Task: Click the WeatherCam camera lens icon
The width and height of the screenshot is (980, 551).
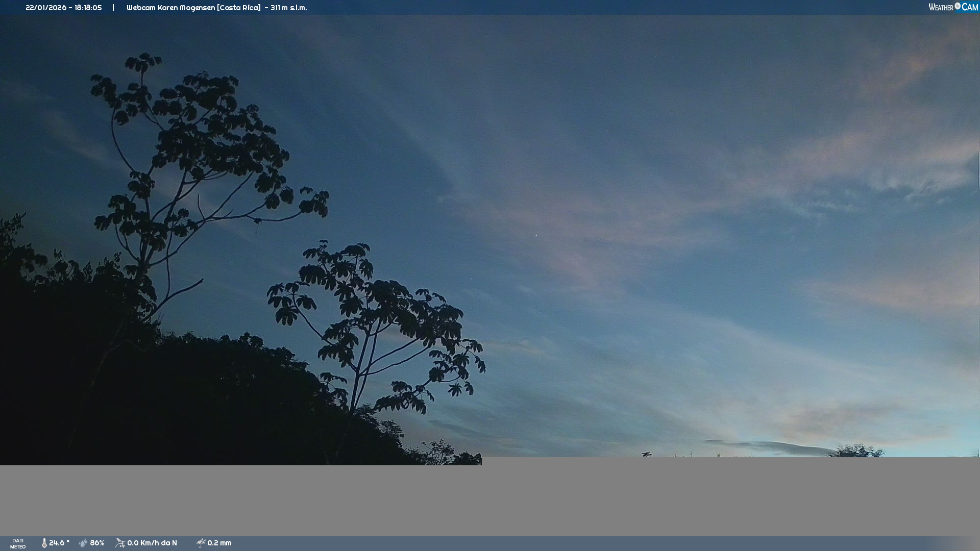Action: [958, 6]
